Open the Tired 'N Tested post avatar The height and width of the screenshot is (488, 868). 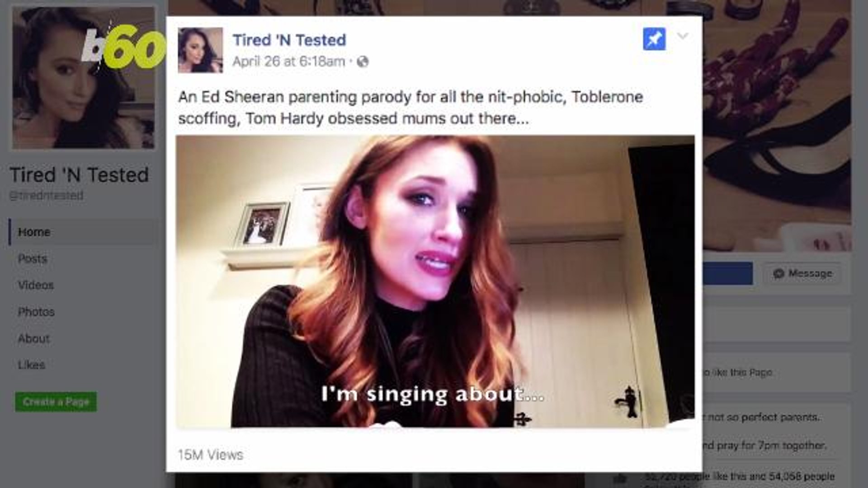coord(200,50)
